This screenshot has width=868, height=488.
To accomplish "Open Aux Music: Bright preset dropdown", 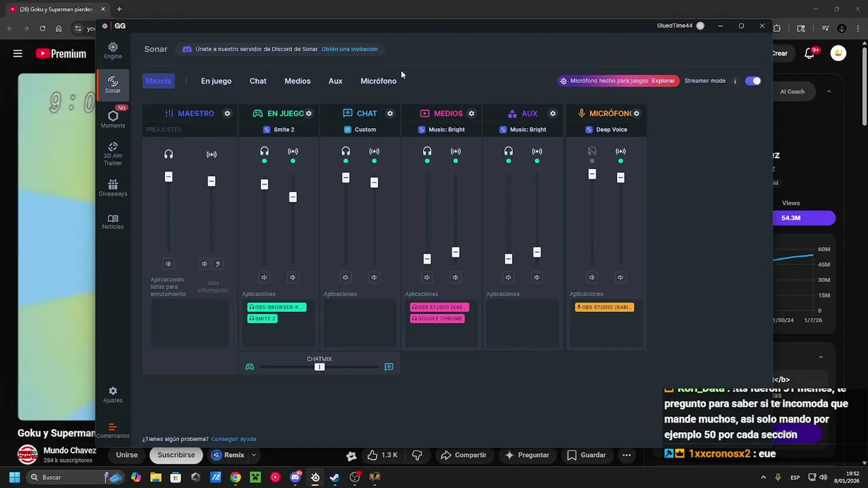I will click(523, 129).
